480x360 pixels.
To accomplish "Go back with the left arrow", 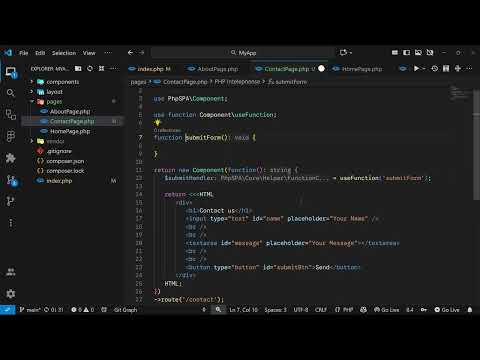I will click(130, 53).
